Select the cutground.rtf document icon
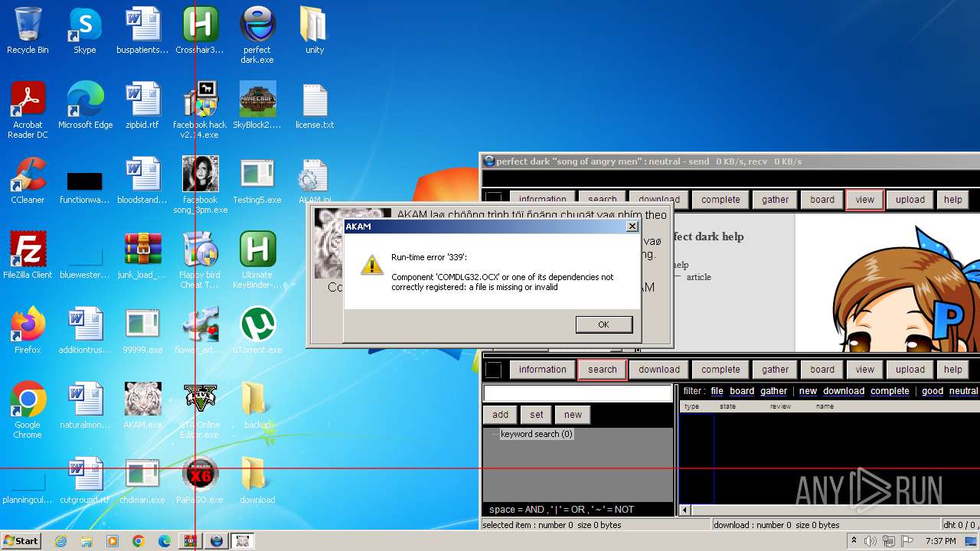This screenshot has height=551, width=980. tap(85, 481)
